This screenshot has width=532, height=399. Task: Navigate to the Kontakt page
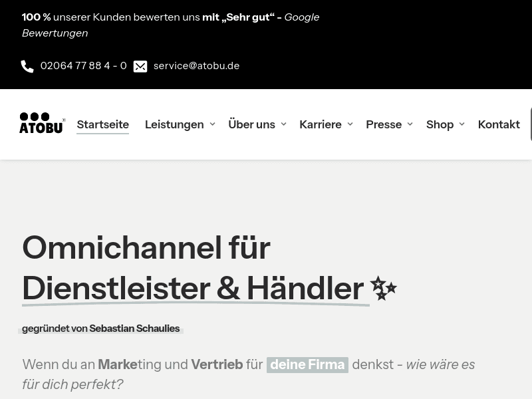(x=499, y=124)
